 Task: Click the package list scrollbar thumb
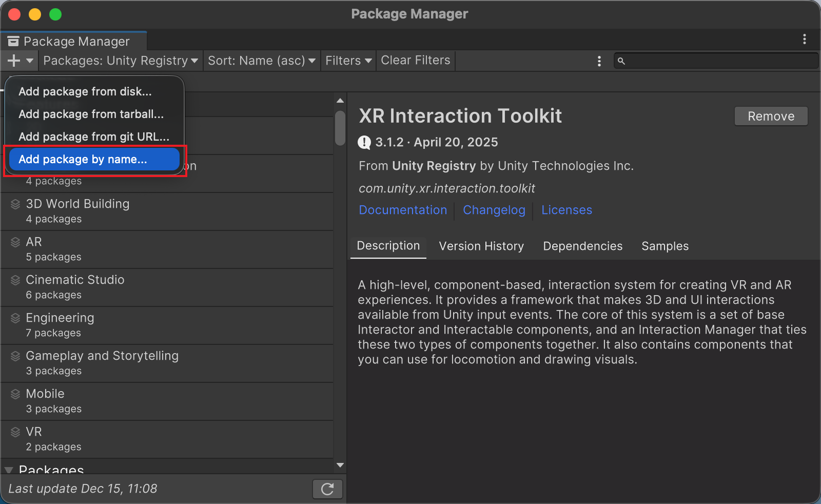(340, 128)
